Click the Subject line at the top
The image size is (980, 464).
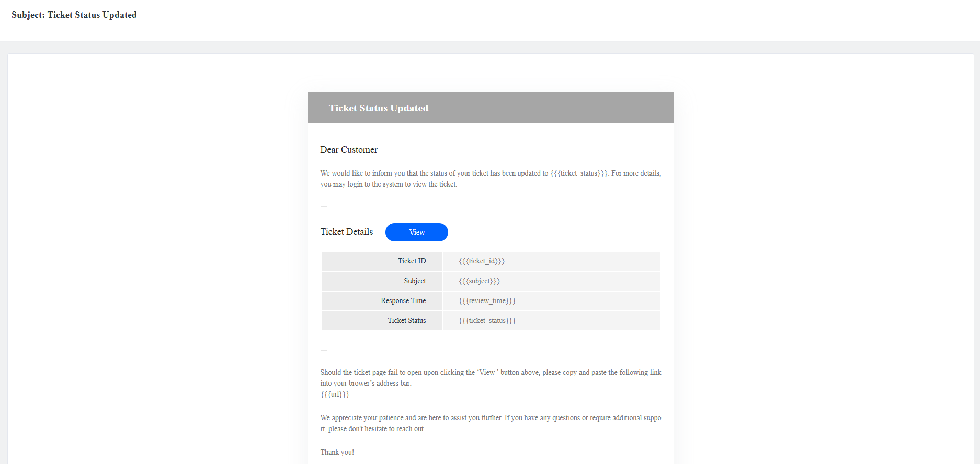pos(74,15)
